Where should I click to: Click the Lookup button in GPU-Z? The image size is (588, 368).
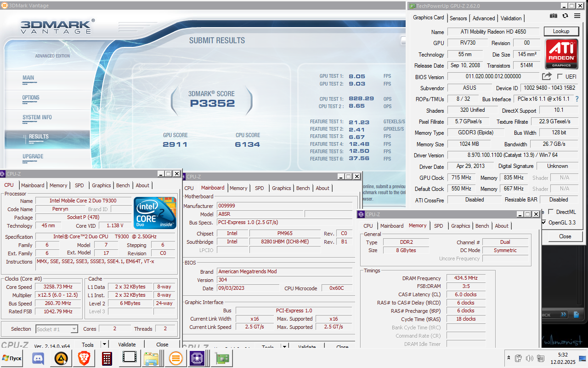click(561, 31)
